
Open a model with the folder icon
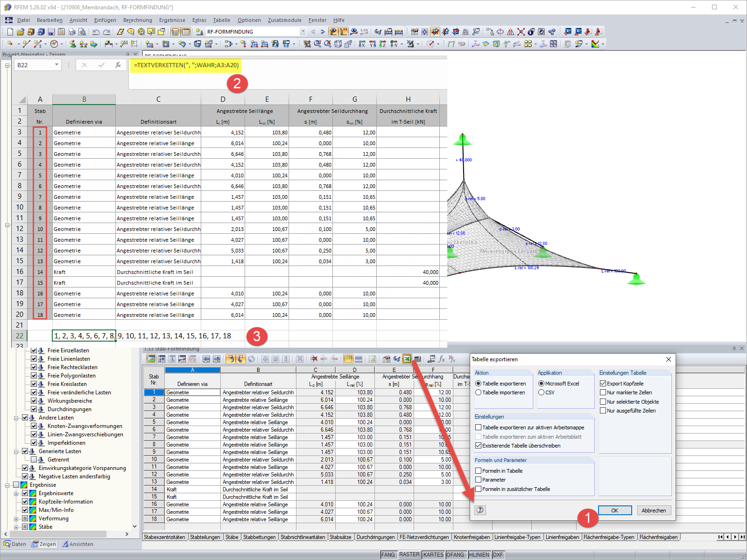(21, 32)
